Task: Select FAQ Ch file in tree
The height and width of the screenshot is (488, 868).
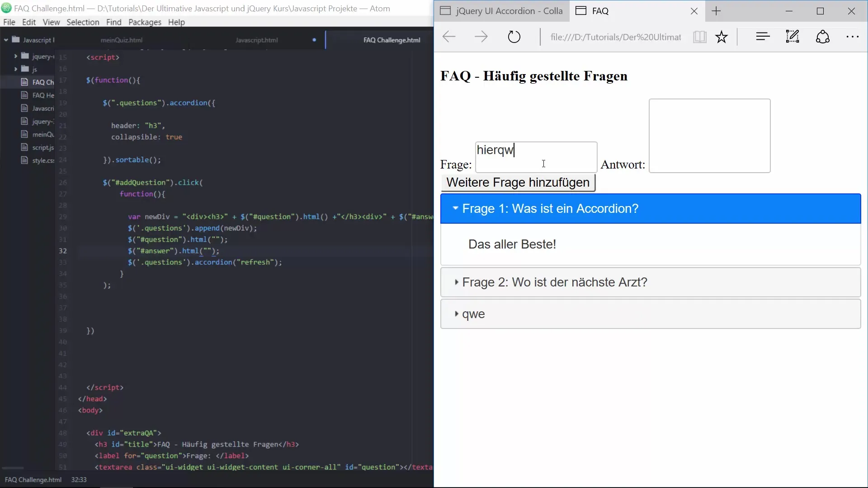Action: pyautogui.click(x=38, y=82)
